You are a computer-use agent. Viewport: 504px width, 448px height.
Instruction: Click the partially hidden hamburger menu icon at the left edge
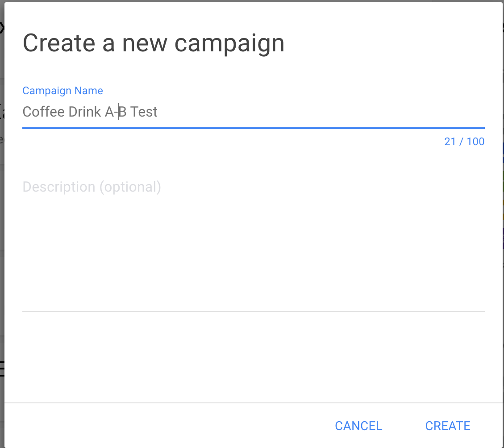(2, 368)
